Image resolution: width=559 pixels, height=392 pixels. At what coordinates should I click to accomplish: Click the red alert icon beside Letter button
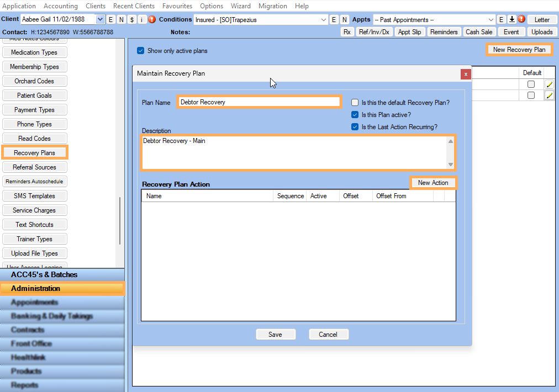coord(521,19)
